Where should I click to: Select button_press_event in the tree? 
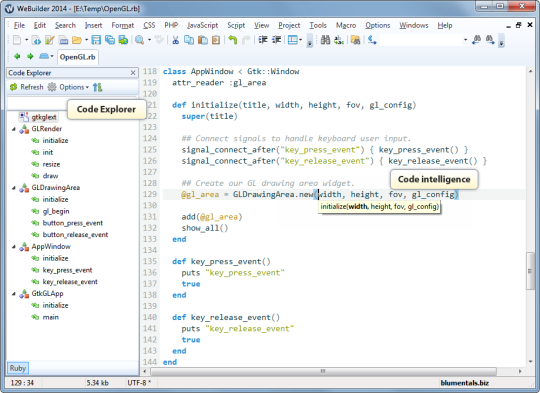pos(73,223)
